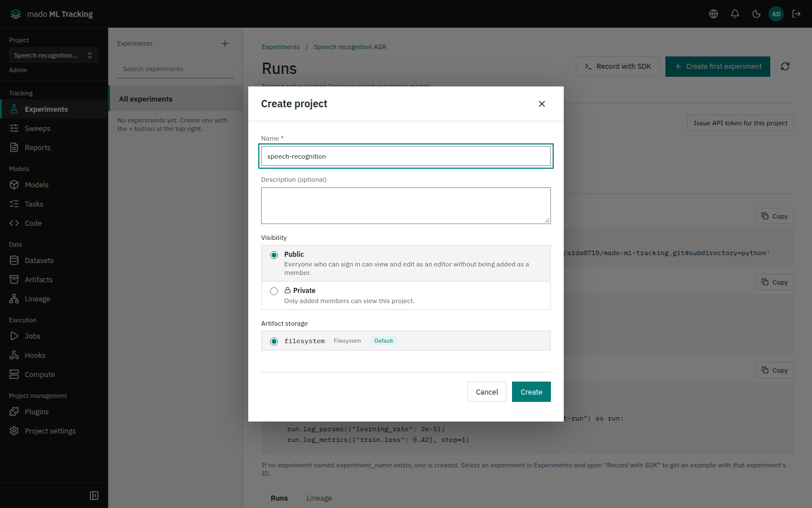
Task: Click the Jobs play icon
Action: click(14, 336)
